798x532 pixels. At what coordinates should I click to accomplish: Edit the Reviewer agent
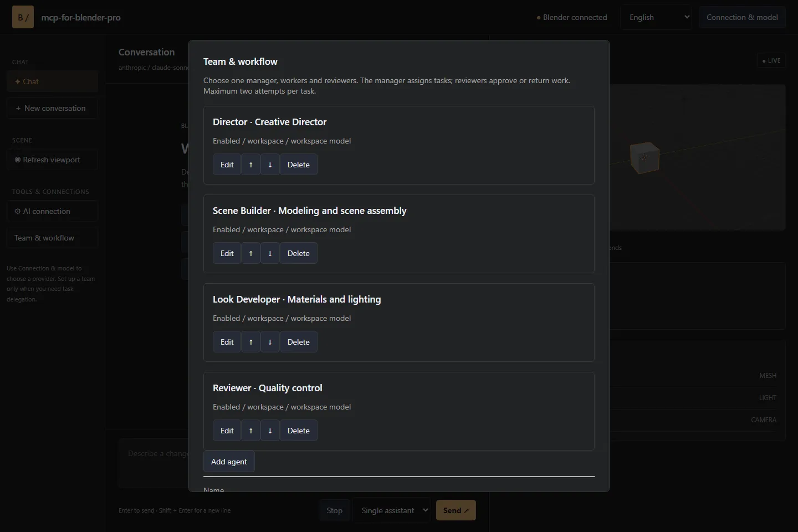point(227,431)
